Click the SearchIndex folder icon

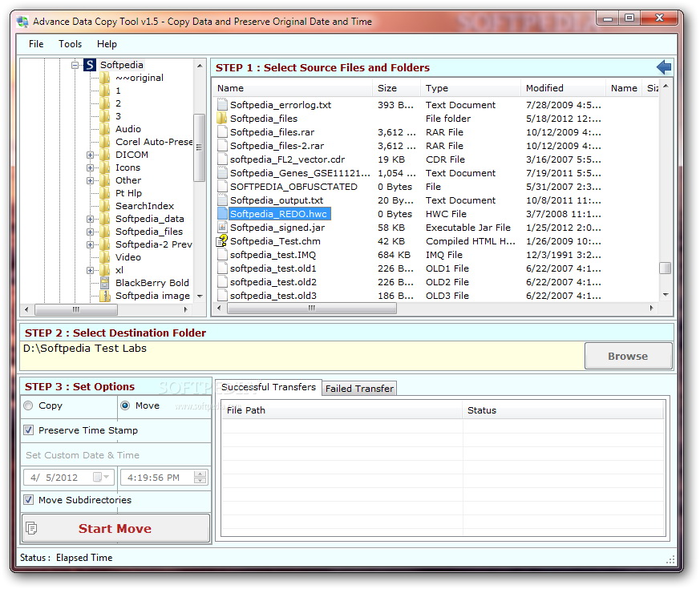coord(105,206)
